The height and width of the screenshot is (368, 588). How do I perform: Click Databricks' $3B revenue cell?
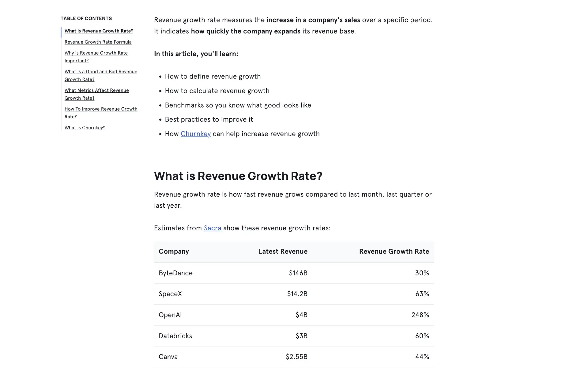pos(301,336)
